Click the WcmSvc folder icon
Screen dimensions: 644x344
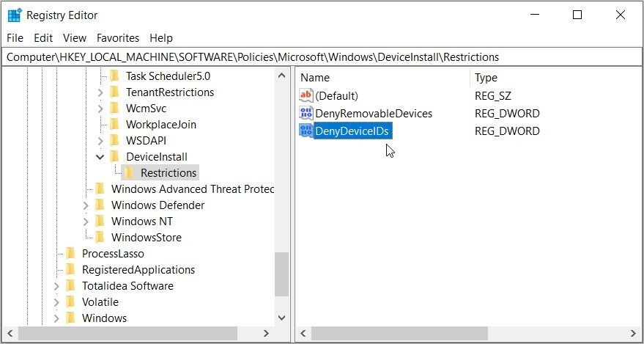[x=114, y=108]
